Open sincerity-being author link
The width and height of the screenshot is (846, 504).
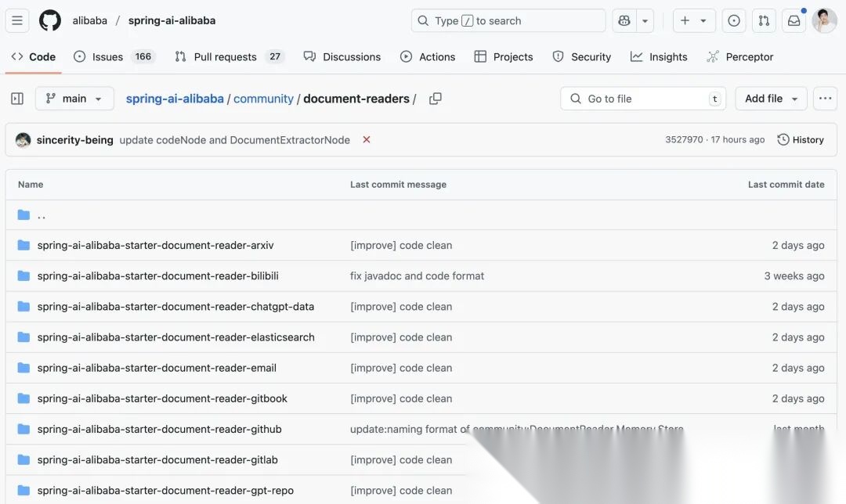75,140
